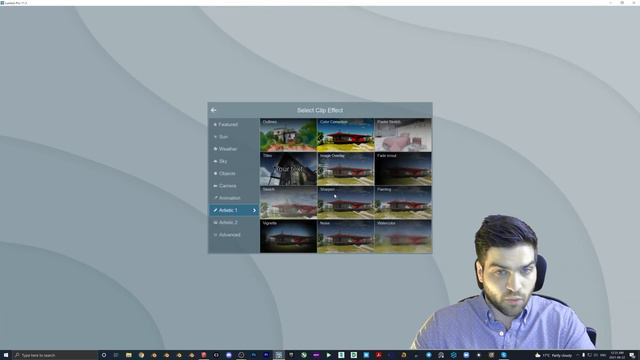The height and width of the screenshot is (360, 640).
Task: Choose the Fade In/Out effect thumbnail
Action: [403, 169]
